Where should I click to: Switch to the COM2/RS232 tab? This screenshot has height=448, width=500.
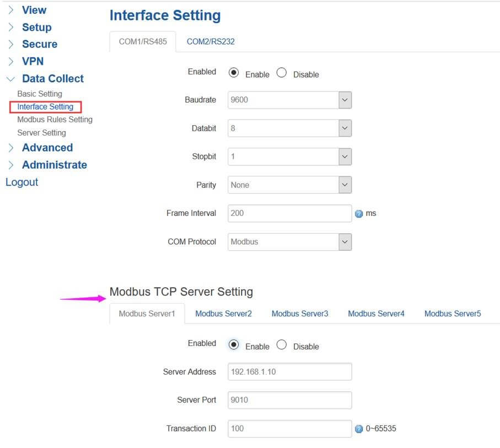pyautogui.click(x=210, y=41)
